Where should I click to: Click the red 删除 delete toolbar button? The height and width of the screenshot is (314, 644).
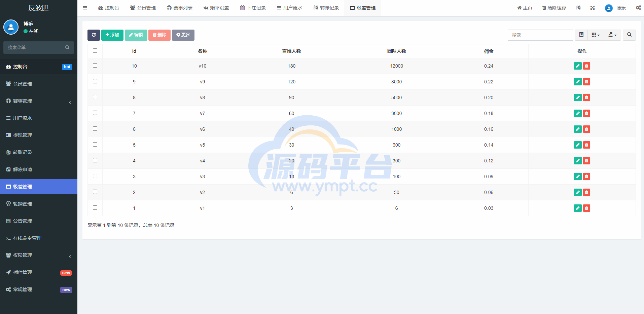point(159,35)
